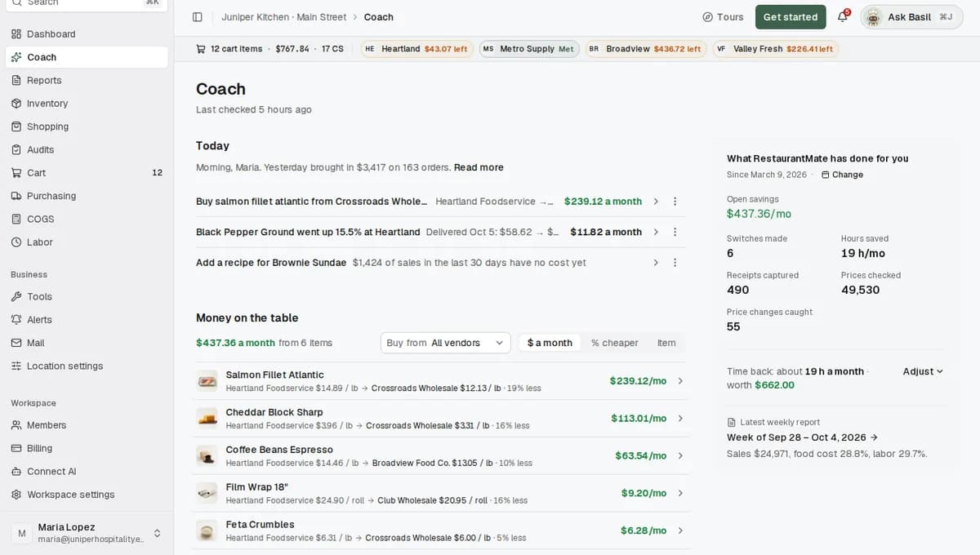Open Maria Lopez account switcher
Screen dimensions: 980x555
click(x=87, y=533)
